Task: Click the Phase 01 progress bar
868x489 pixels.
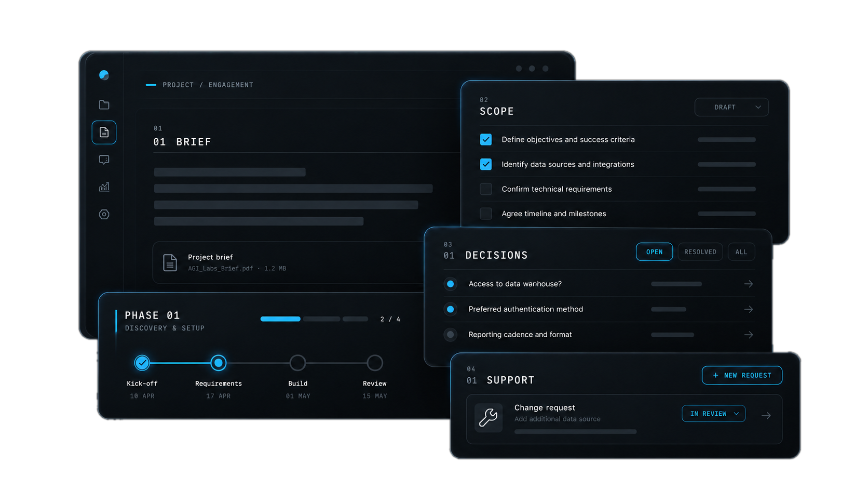Action: point(314,319)
